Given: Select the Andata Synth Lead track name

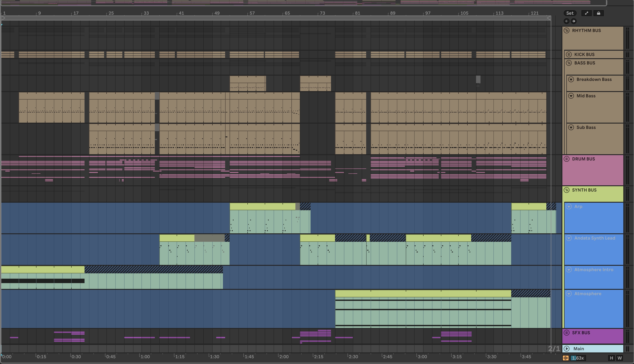Looking at the screenshot, I should click(x=594, y=238).
